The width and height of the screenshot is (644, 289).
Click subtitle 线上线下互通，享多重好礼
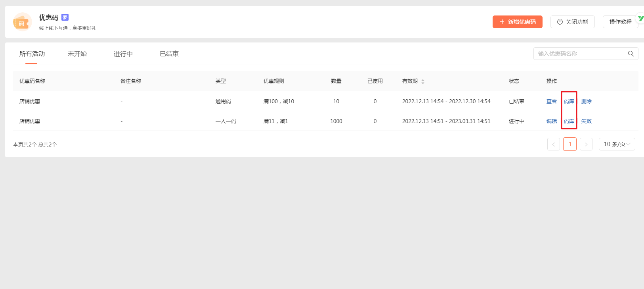coord(68,28)
